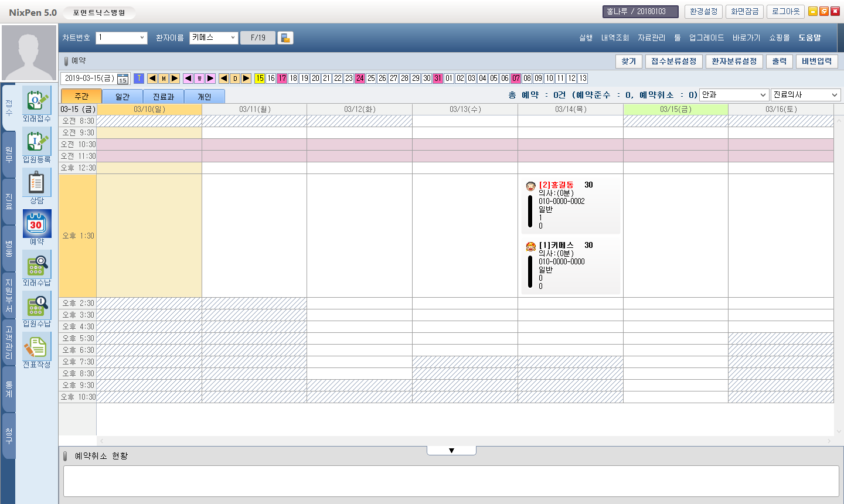Open the 외래접수 outpatient registration icon
The width and height of the screenshot is (844, 504).
coord(36,100)
